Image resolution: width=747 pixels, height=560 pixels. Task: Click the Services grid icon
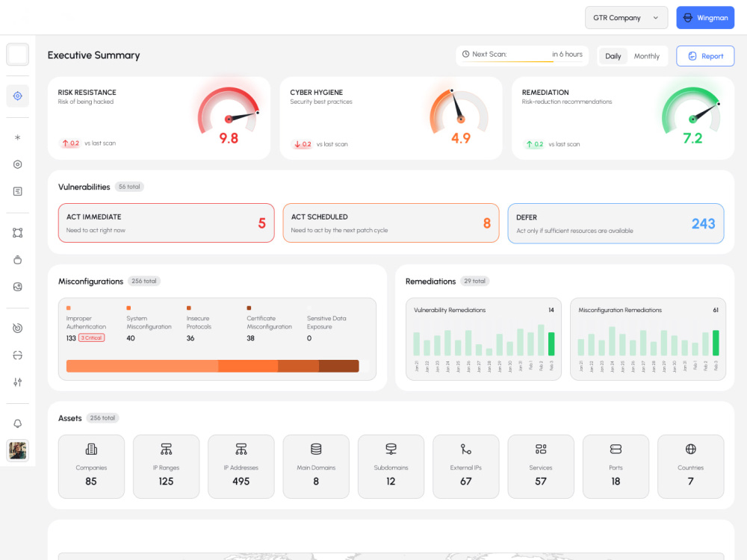point(541,449)
